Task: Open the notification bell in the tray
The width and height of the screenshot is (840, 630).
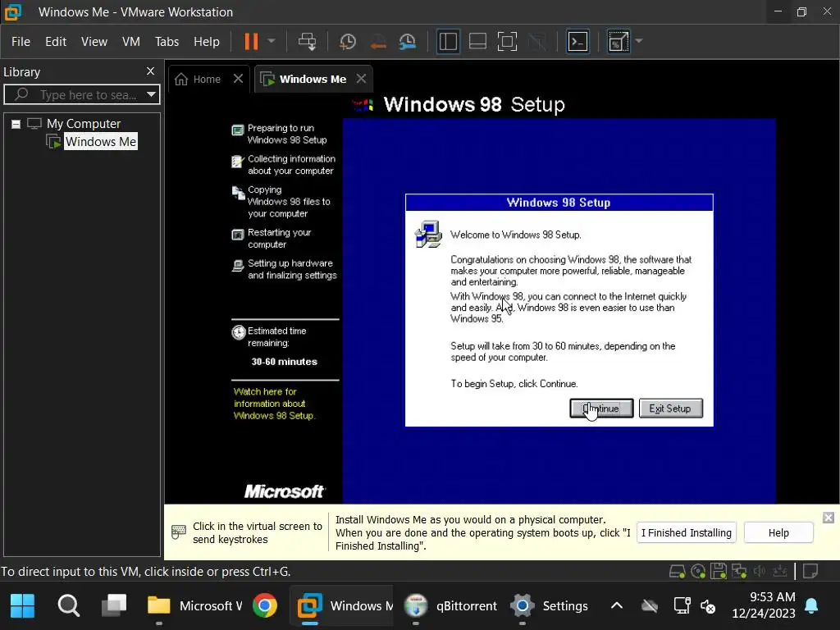Action: point(811,606)
